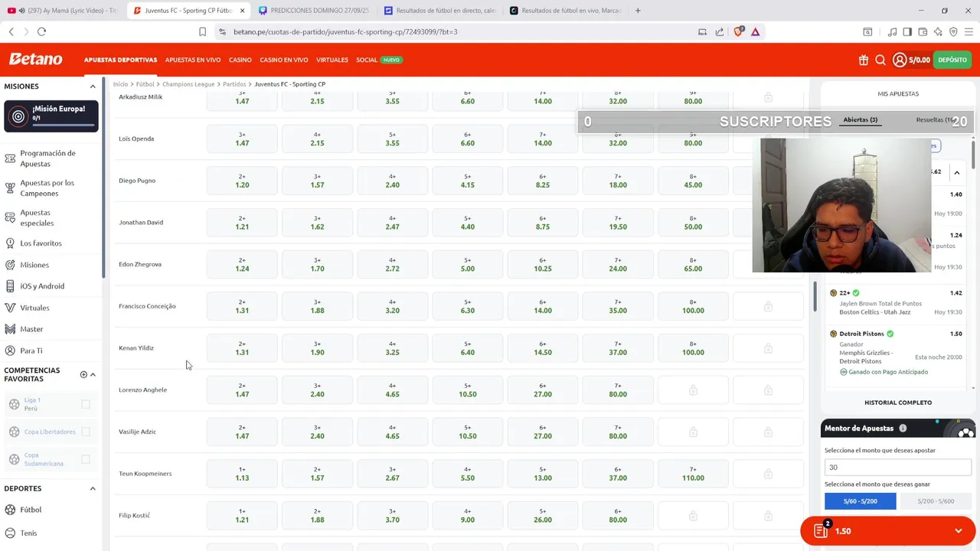Go to Apuestas en Vivo menu

[193, 60]
